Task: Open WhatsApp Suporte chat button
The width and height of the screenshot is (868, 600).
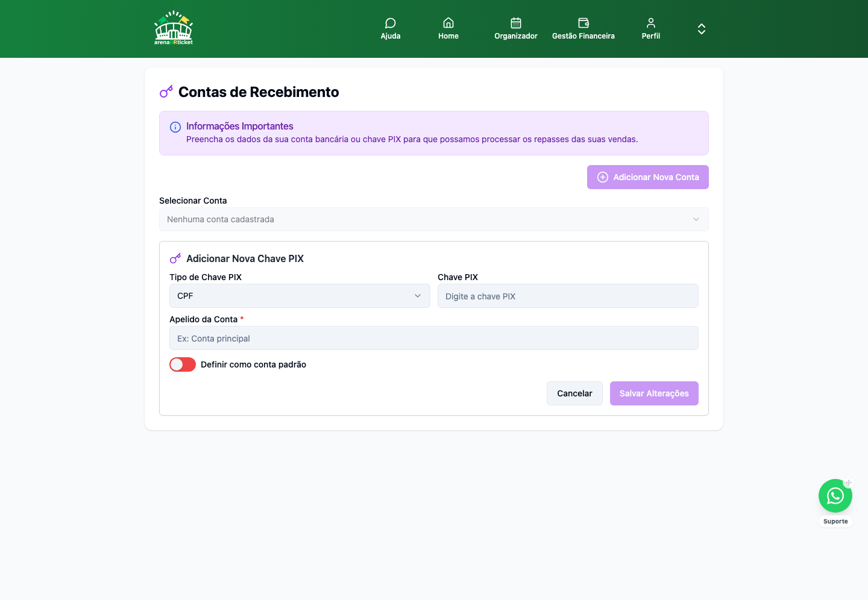Action: (835, 496)
